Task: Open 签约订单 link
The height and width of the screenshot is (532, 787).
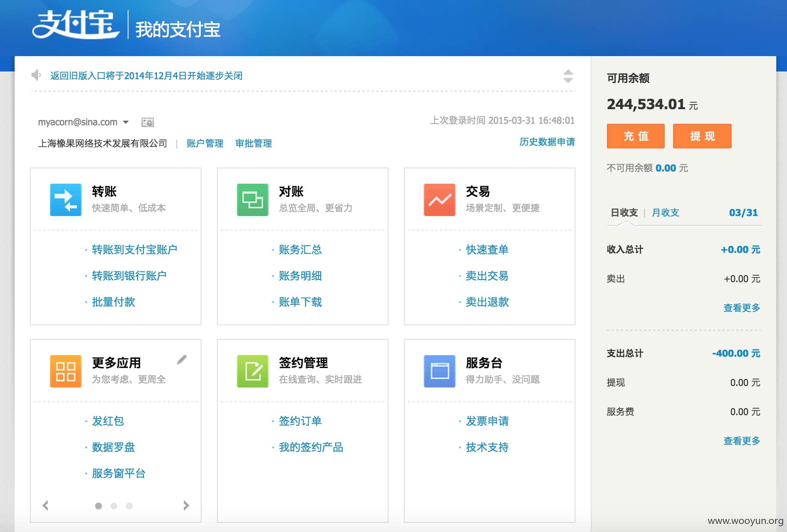Action: 300,421
